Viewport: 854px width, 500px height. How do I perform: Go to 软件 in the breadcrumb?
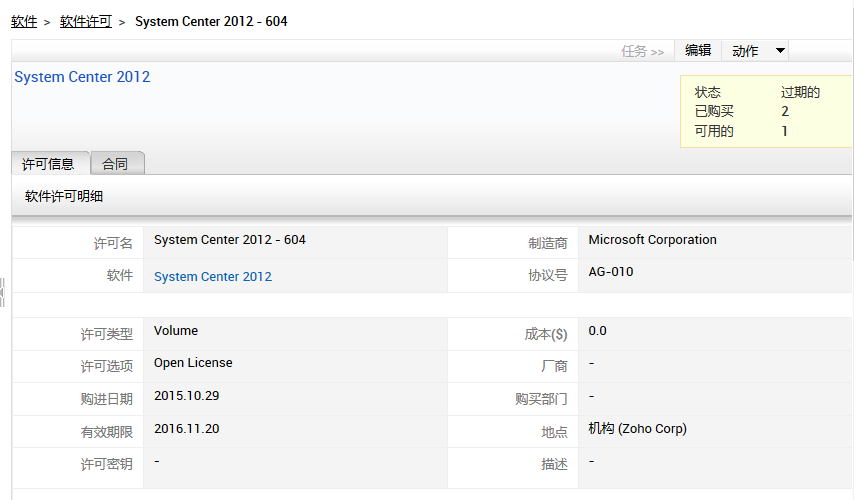(24, 21)
